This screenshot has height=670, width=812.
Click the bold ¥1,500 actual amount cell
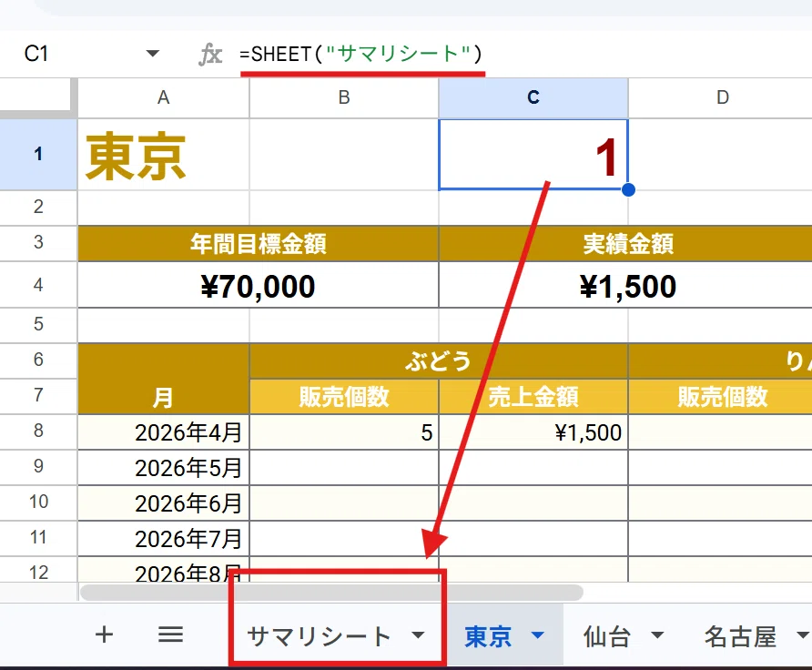pos(627,285)
